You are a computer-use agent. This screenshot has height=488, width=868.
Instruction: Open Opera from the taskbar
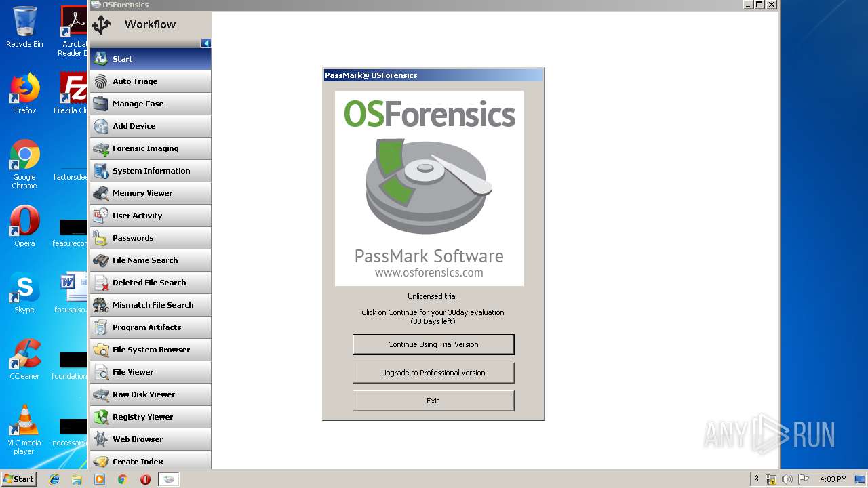[145, 479]
